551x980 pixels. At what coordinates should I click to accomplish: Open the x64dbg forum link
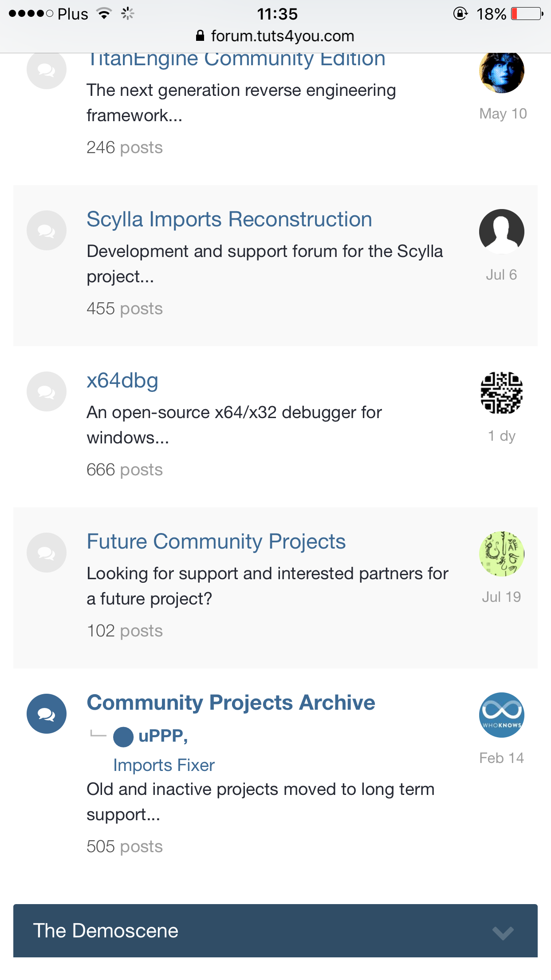click(x=122, y=380)
